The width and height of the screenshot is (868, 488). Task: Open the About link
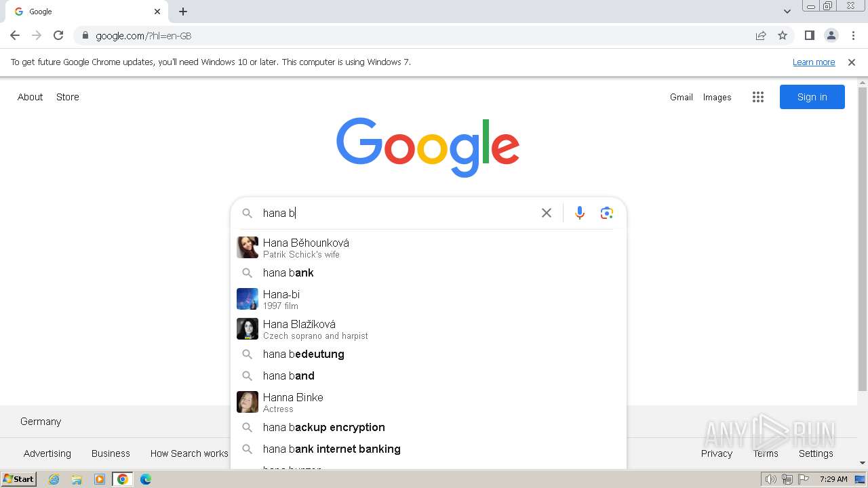(x=30, y=97)
